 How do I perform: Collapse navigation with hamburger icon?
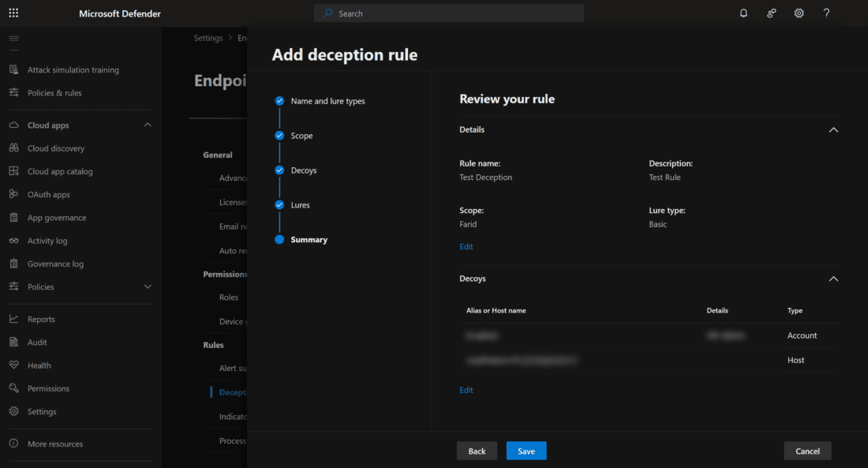point(14,38)
